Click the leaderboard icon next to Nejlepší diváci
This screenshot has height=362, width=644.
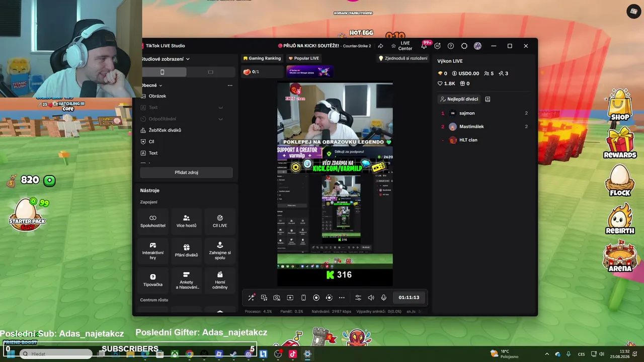(x=488, y=99)
